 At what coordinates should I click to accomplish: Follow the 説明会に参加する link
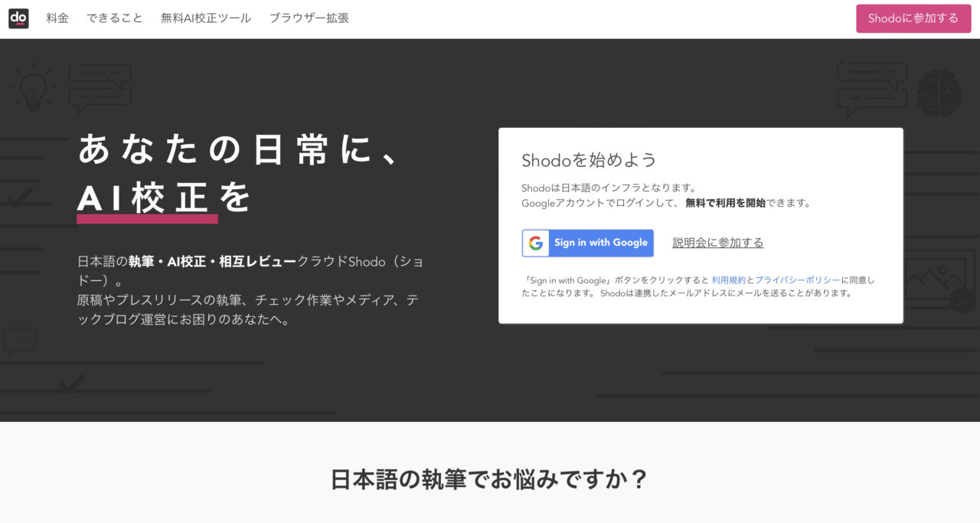tap(717, 242)
